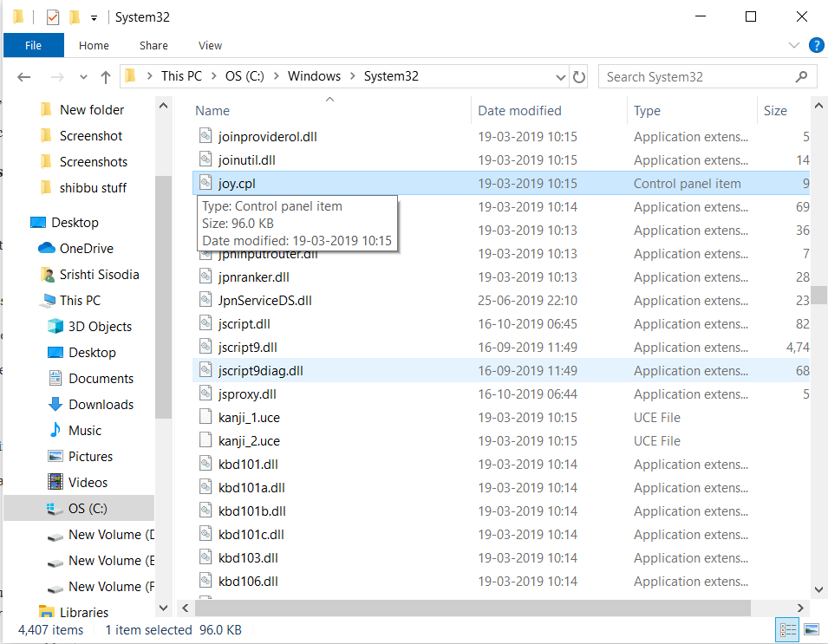
Task: Select the New folder navigation item
Action: tap(92, 110)
